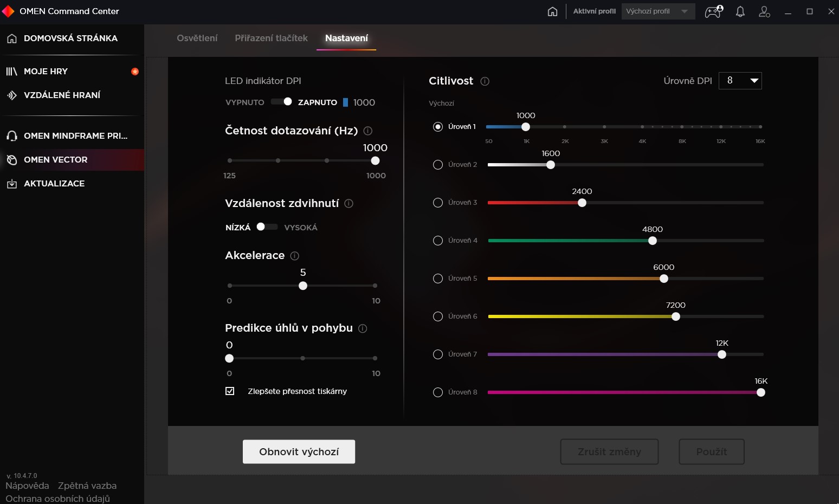Open Zpětná vazba link
This screenshot has height=504, width=839.
(x=87, y=486)
